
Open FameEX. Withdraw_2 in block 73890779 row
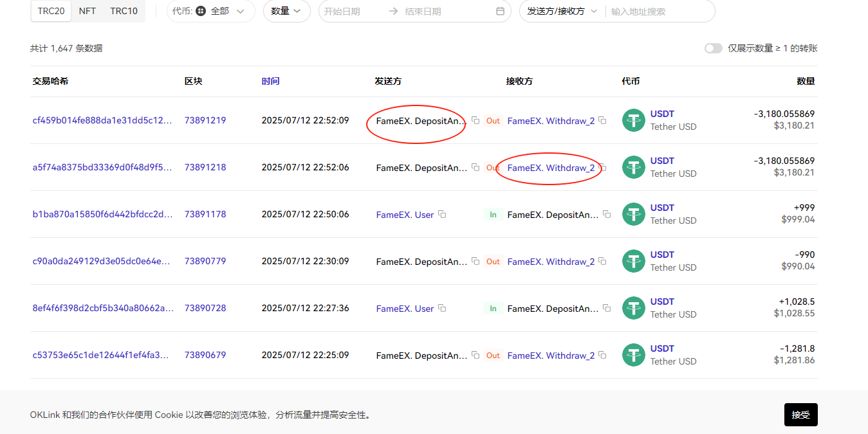click(551, 262)
